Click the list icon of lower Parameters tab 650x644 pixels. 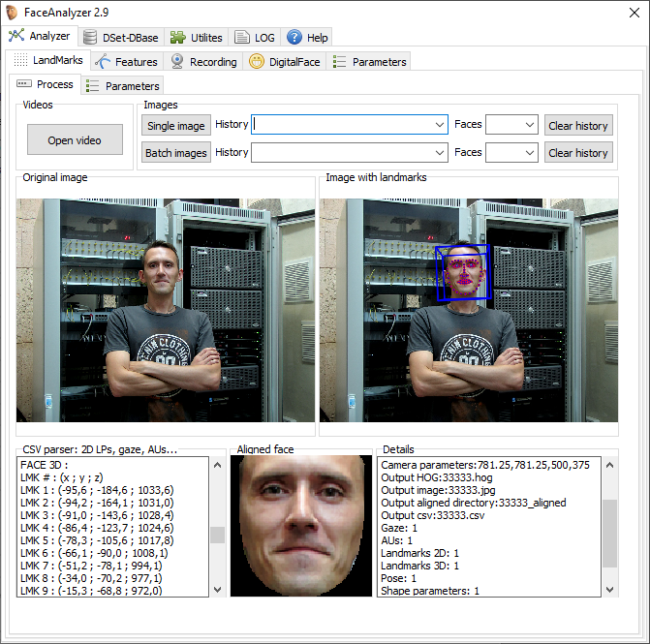(x=92, y=86)
